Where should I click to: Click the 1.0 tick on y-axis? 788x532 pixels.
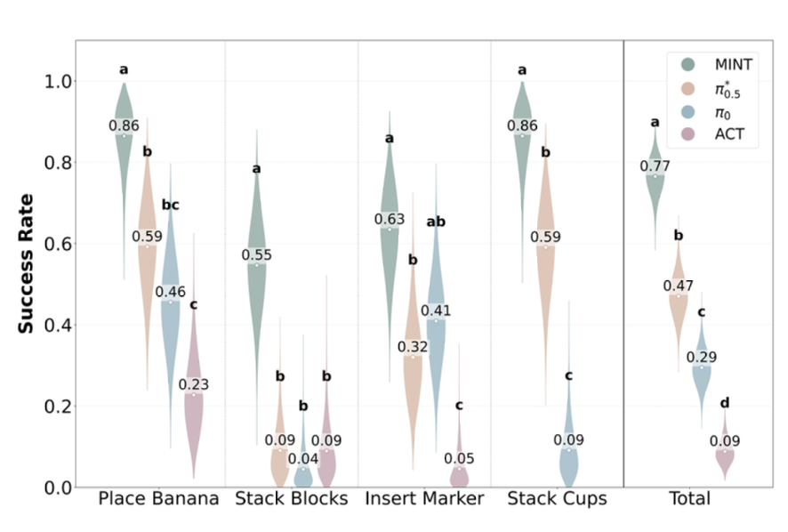click(58, 82)
